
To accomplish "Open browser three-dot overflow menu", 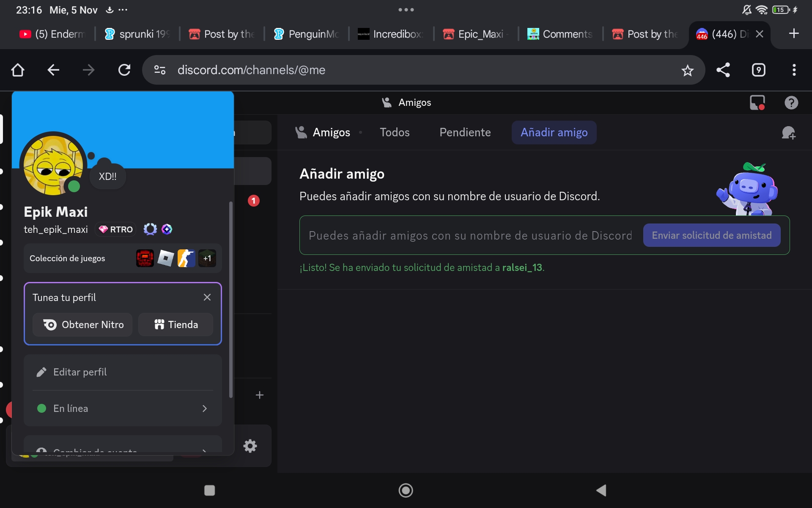I will pyautogui.click(x=794, y=70).
